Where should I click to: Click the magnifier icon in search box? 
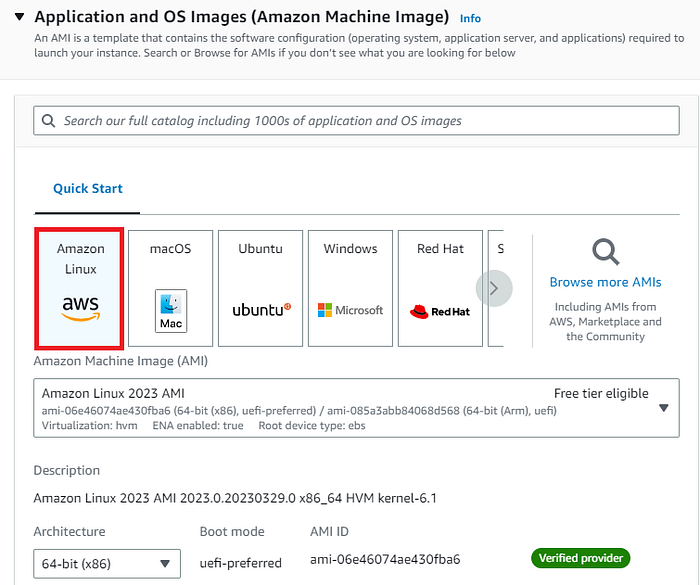[48, 121]
